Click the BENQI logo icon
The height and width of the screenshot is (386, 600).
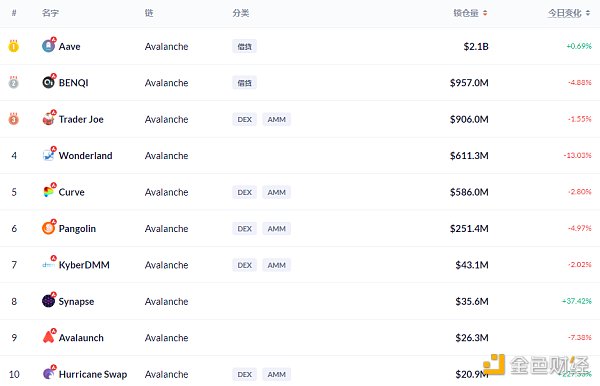[48, 82]
